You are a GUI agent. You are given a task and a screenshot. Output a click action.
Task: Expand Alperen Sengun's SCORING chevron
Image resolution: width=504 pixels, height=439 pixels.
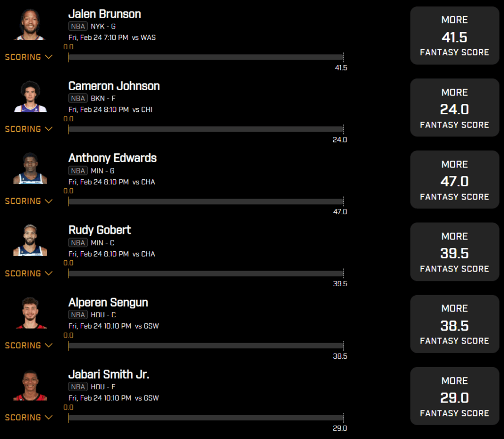[49, 345]
